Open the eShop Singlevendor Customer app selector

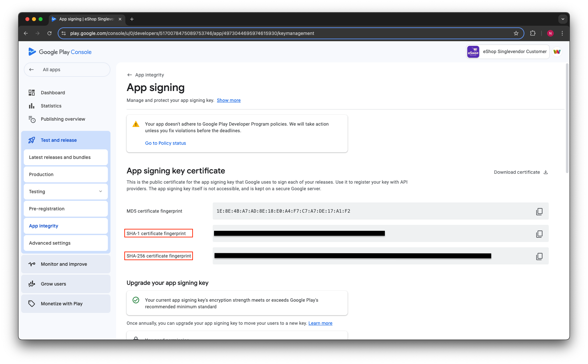point(508,52)
